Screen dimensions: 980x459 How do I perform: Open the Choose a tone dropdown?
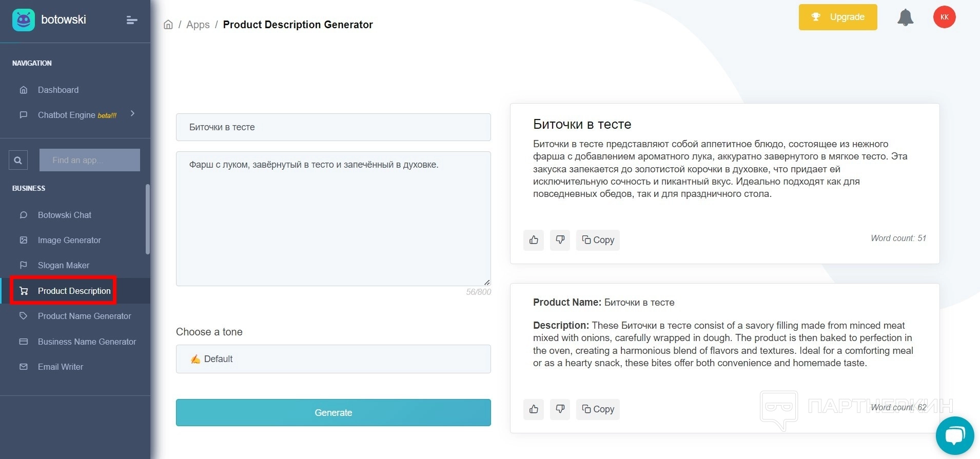pyautogui.click(x=333, y=359)
